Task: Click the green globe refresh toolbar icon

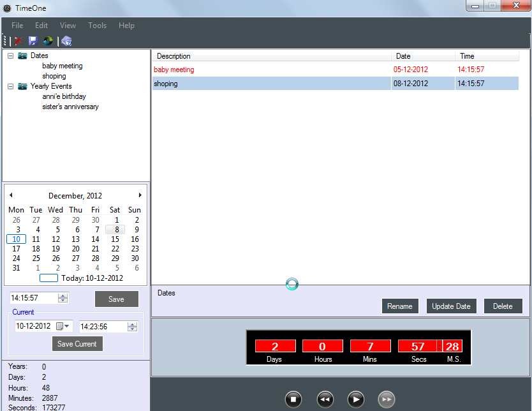Action: coord(48,41)
